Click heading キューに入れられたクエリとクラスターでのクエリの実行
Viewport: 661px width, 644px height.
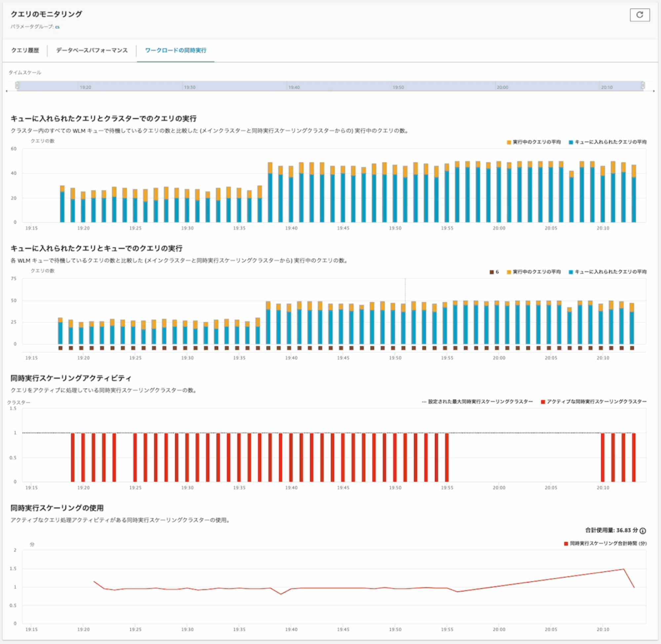[x=103, y=119]
